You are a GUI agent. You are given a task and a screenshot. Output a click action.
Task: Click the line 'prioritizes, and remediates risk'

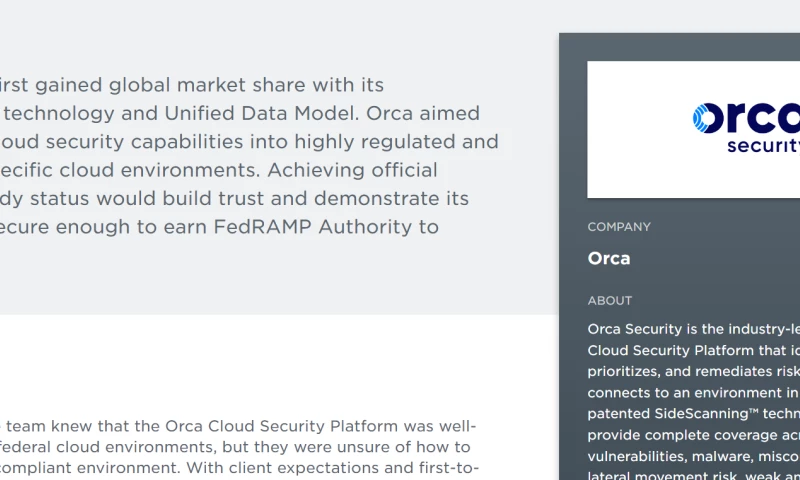693,371
